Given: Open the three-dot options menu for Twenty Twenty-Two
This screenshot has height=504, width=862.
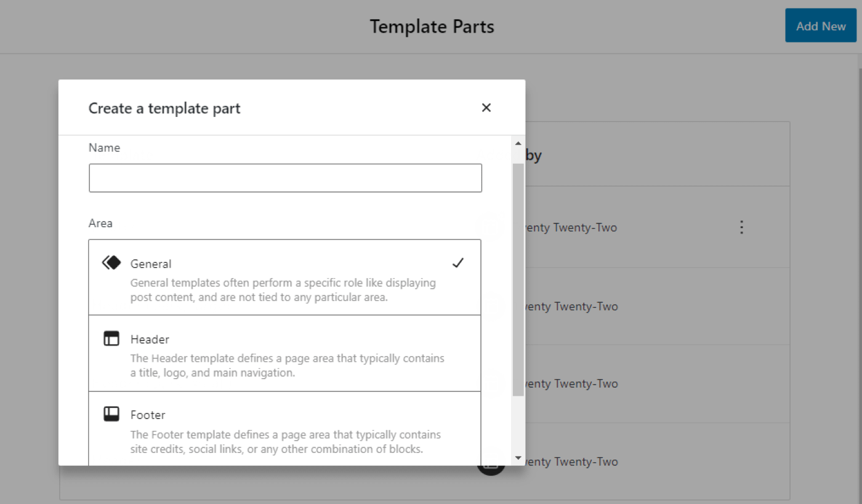Looking at the screenshot, I should (741, 227).
